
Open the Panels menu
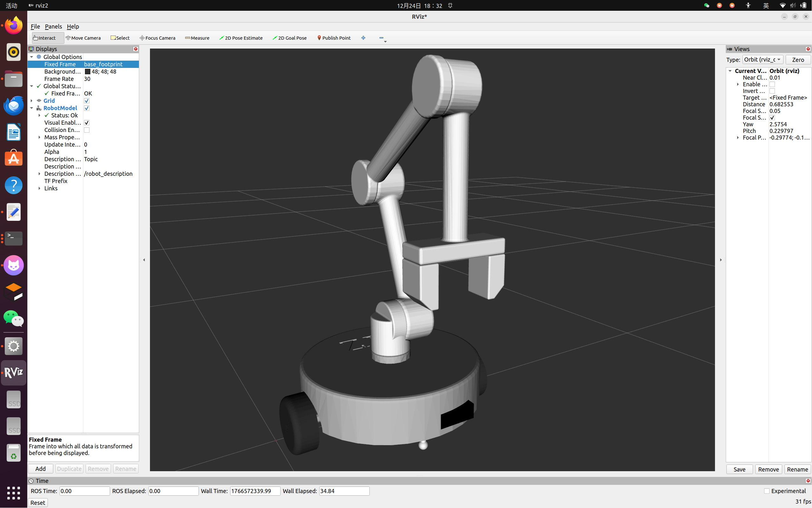click(x=53, y=27)
